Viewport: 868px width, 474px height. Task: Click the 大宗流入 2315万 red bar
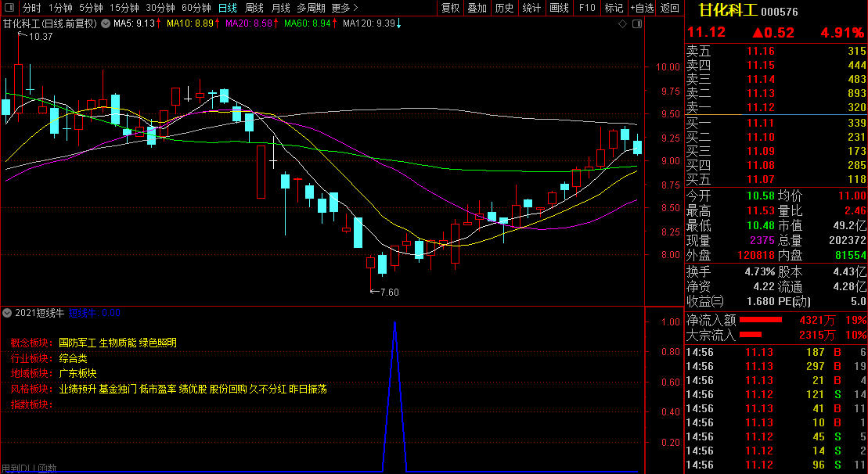pos(751,335)
